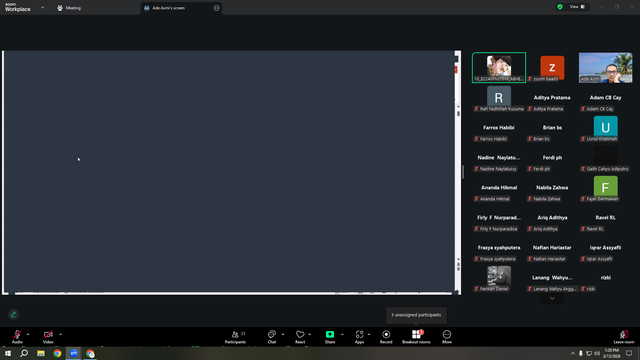
Task: Open the Apps menu
Action: [359, 337]
